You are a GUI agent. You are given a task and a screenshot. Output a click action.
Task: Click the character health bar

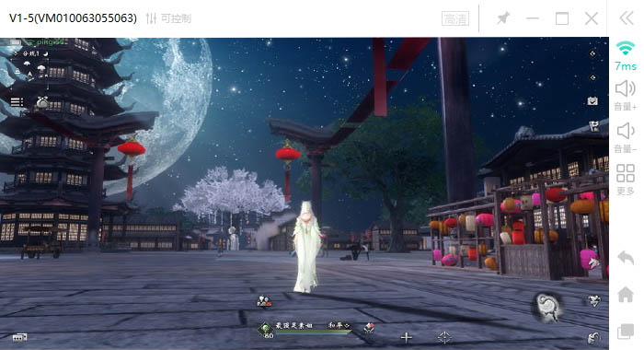tap(313, 332)
